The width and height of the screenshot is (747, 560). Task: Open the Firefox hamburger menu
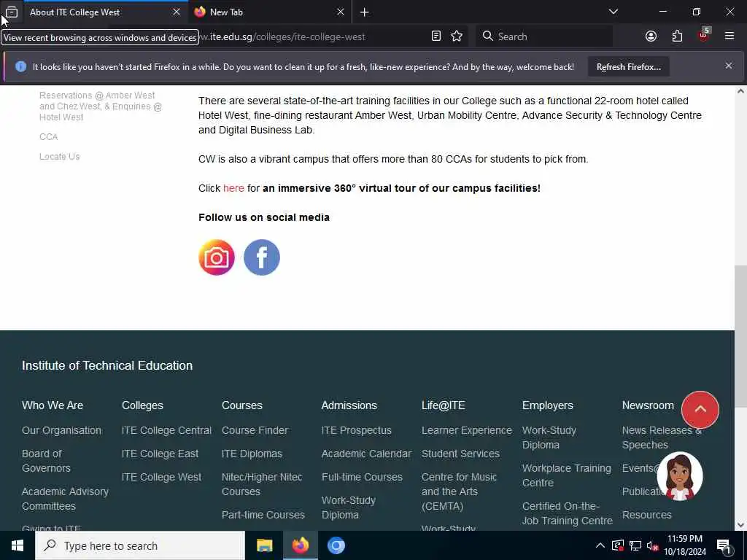click(x=729, y=36)
